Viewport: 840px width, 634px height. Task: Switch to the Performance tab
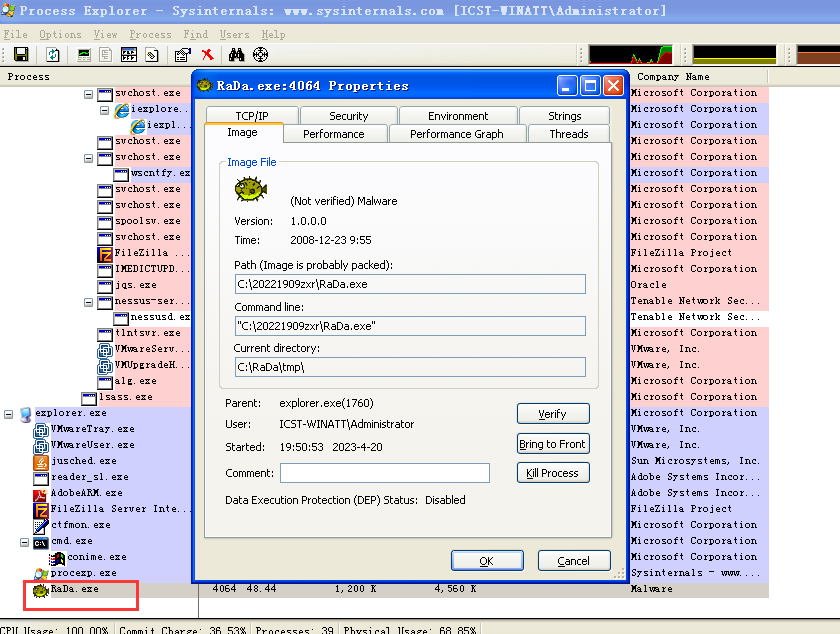pyautogui.click(x=334, y=134)
